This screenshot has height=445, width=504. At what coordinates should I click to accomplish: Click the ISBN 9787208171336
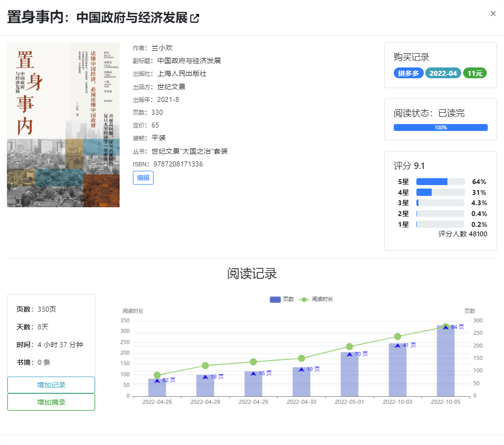click(x=178, y=164)
